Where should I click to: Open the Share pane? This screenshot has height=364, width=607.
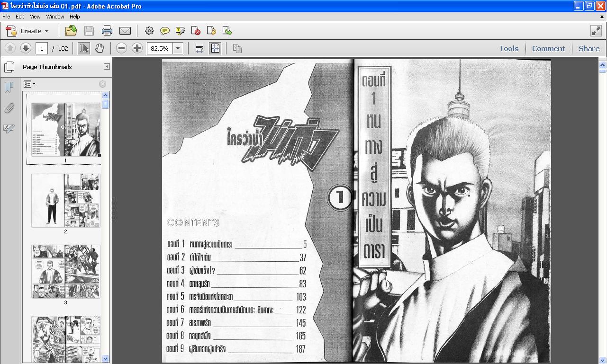click(589, 48)
